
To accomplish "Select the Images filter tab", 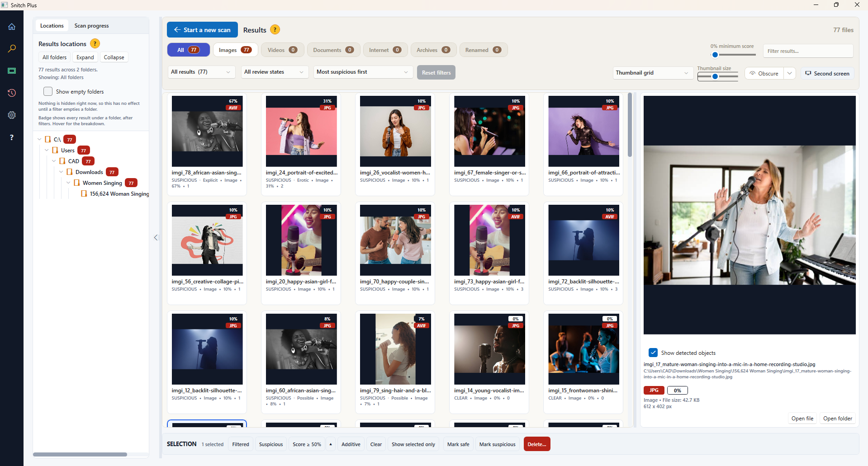I will point(235,50).
